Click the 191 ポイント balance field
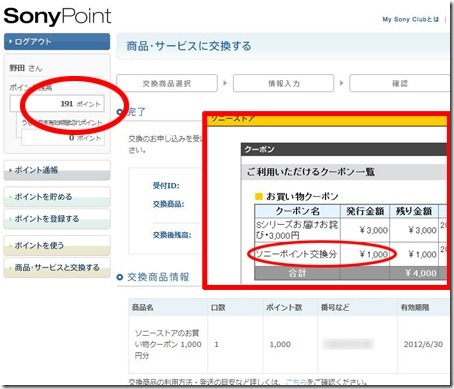Screen dimensions: 454x389 point(57,104)
